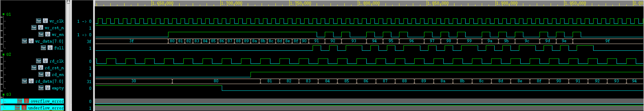Click the 1,800,000 time ruler mark

tap(369, 3)
